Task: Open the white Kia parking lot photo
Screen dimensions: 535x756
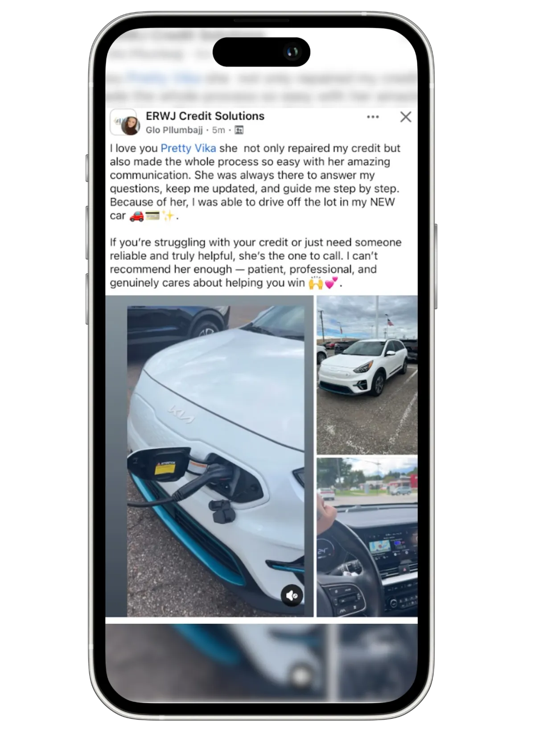Action: (367, 375)
